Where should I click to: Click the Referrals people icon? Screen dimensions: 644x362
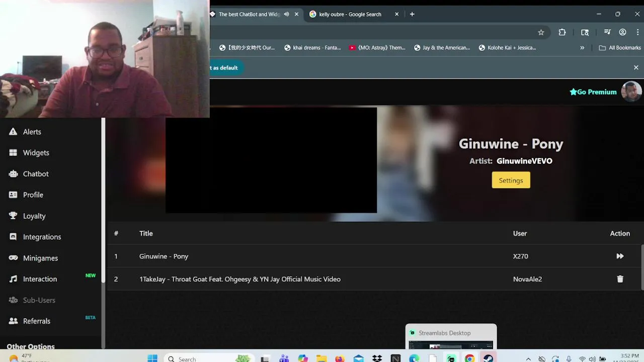click(x=13, y=321)
